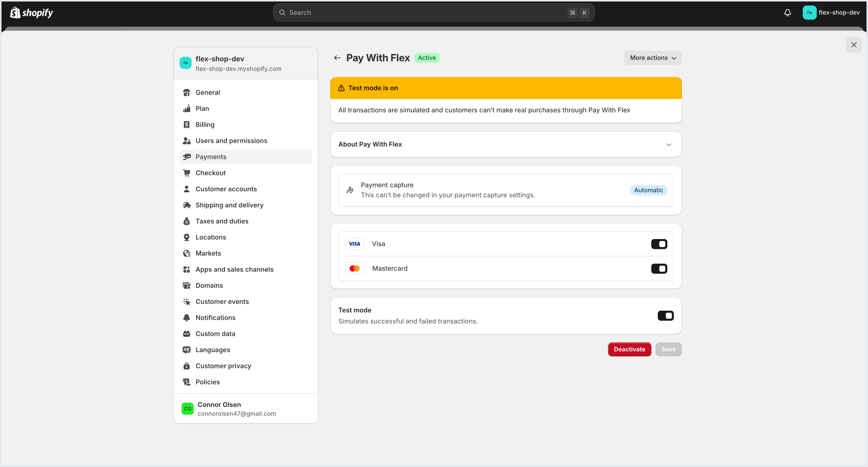Click the Visa card logo
This screenshot has height=467, width=868.
[x=354, y=244]
